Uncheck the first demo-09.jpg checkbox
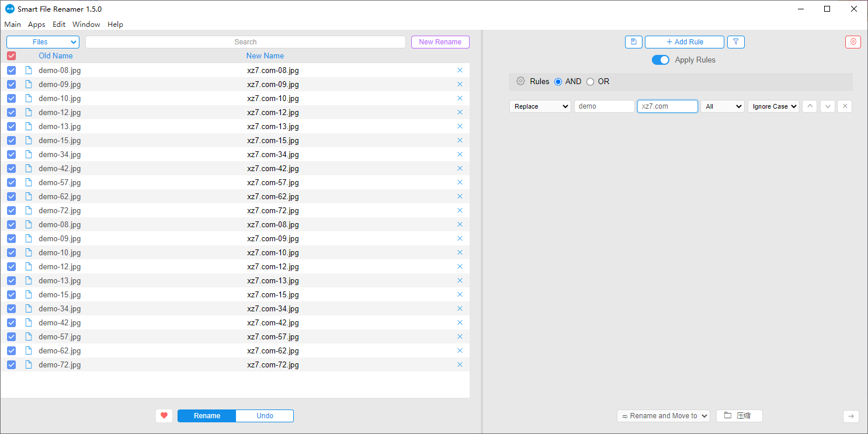The width and height of the screenshot is (868, 434). point(11,84)
